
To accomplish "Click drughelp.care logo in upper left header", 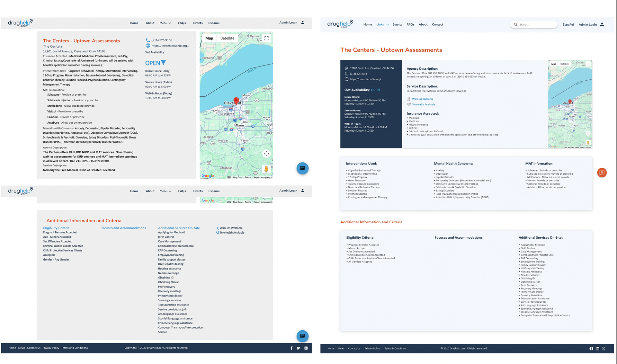I will [20, 23].
